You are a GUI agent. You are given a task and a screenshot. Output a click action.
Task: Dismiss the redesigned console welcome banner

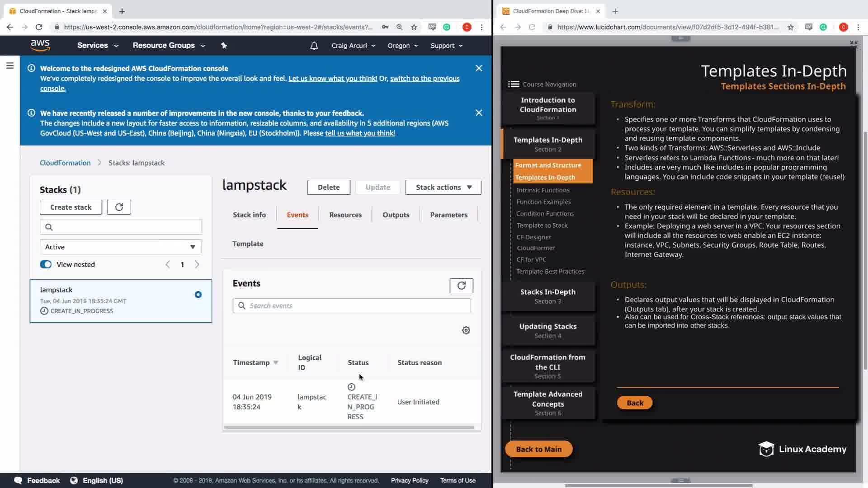(x=479, y=68)
